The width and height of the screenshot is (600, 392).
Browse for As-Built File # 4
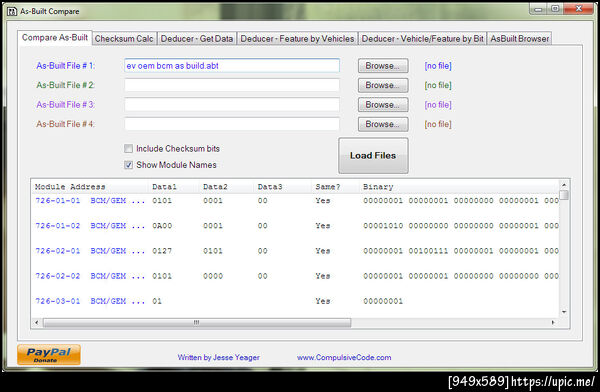coord(383,124)
